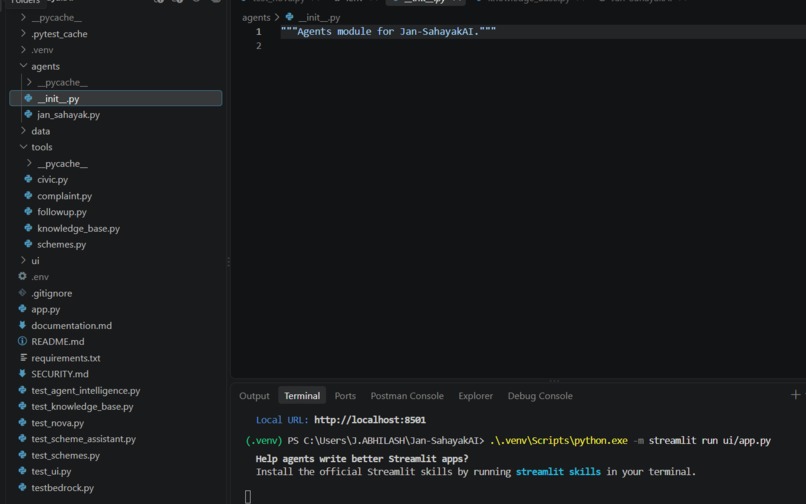This screenshot has width=806, height=504.
Task: Open the Debug Console tab
Action: click(x=540, y=395)
